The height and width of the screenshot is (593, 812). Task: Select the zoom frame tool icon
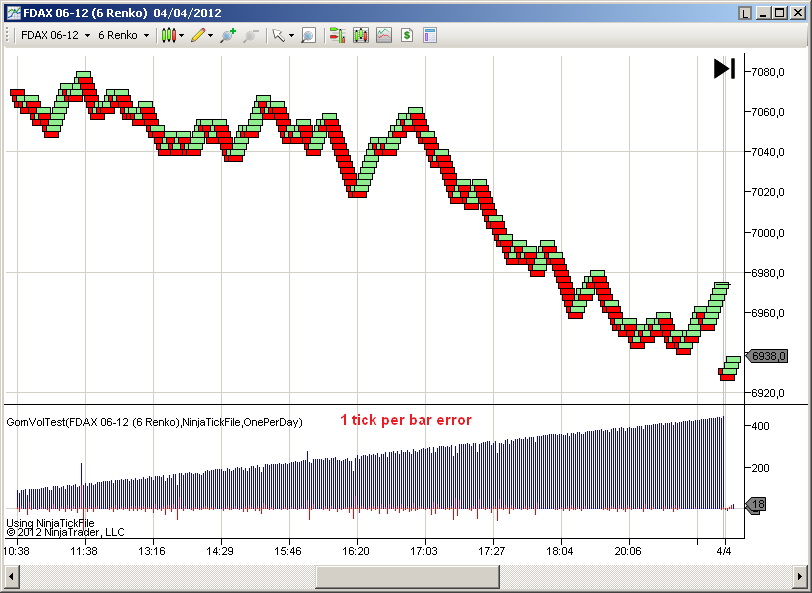tap(308, 35)
